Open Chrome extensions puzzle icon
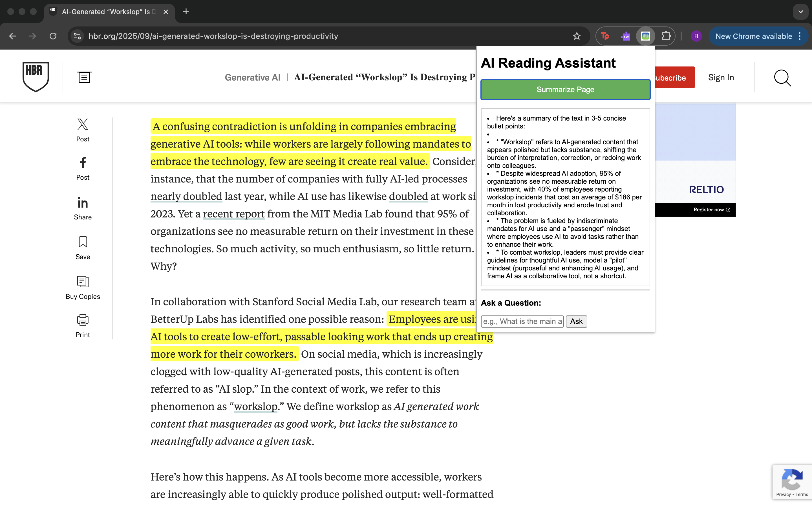The width and height of the screenshot is (812, 507). pyautogui.click(x=666, y=36)
